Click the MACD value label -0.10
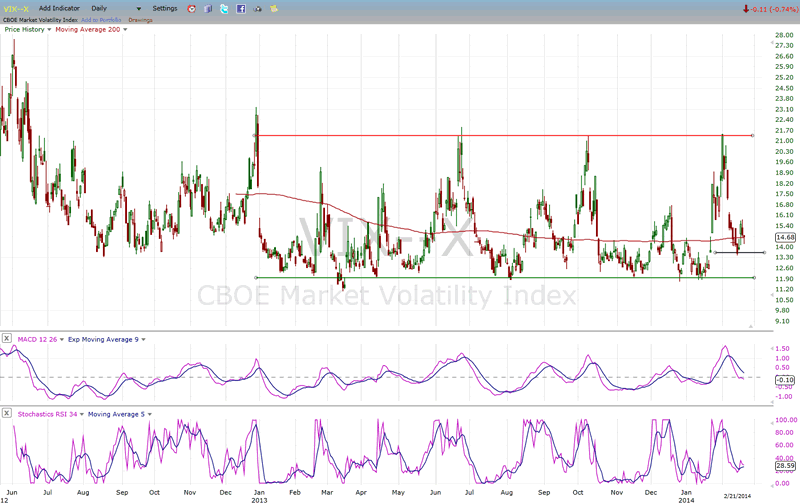Viewport: 800px width, 504px height. 785,380
